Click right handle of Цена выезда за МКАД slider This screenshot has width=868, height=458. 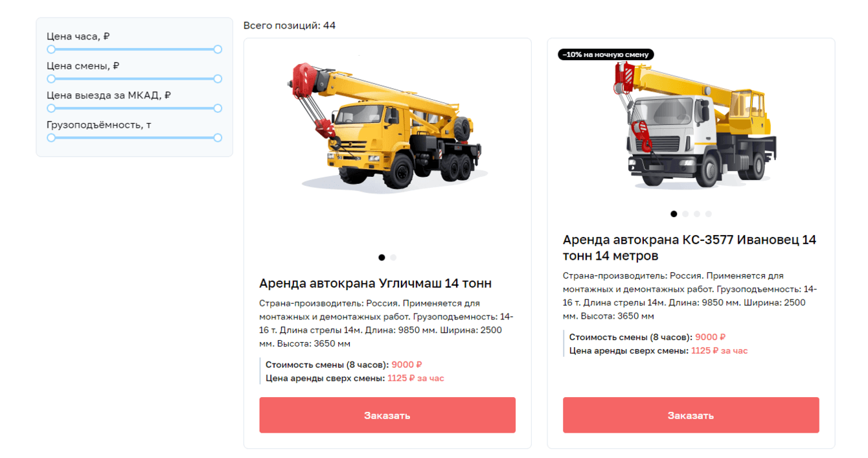click(x=218, y=108)
